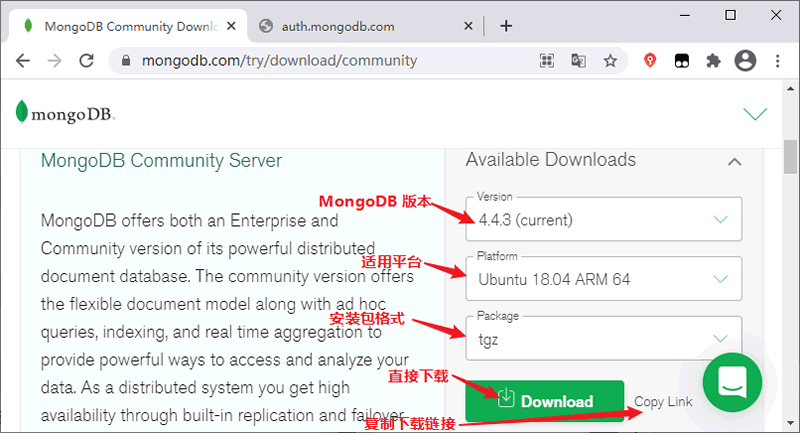Click the MongoDB leaf favicon on tab

28,26
